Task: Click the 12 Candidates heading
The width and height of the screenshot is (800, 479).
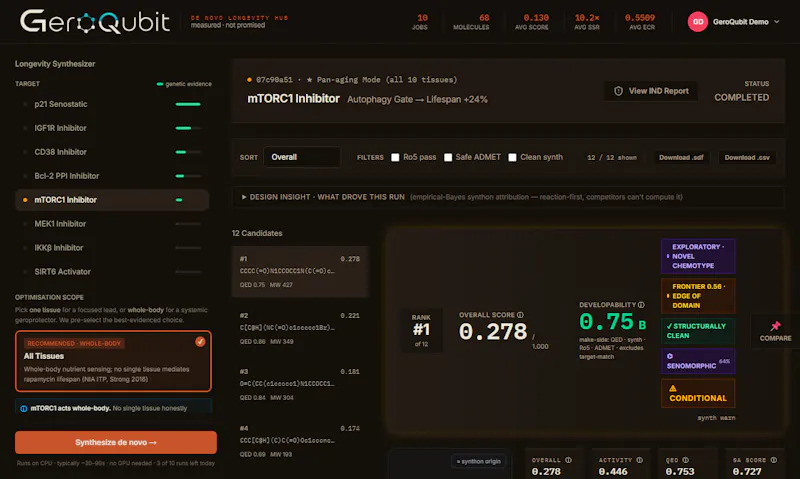Action: click(257, 233)
